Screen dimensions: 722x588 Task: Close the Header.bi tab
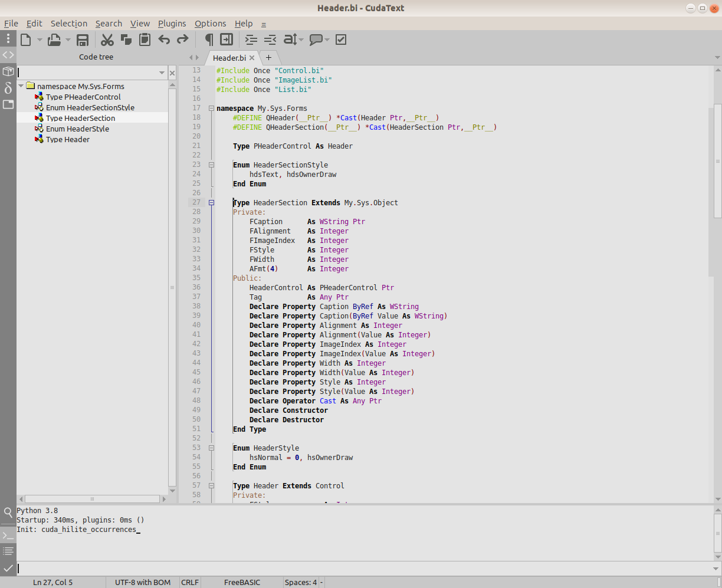coord(252,58)
